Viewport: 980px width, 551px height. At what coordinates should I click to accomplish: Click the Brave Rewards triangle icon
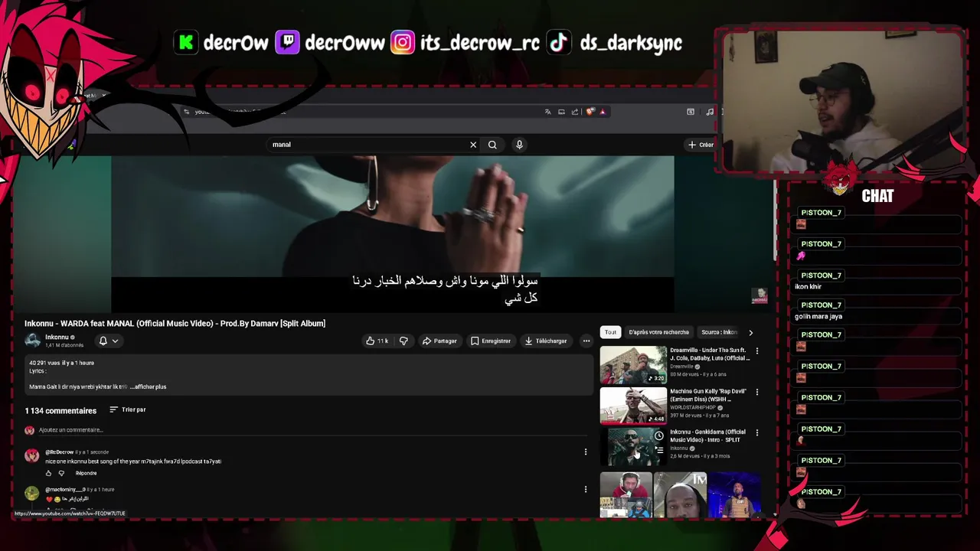(x=603, y=112)
